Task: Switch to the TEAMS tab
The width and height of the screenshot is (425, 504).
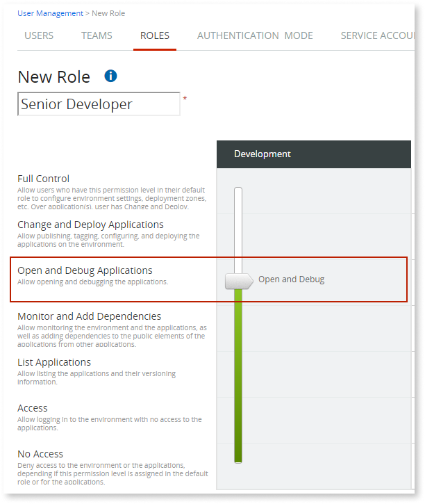Action: pyautogui.click(x=97, y=35)
